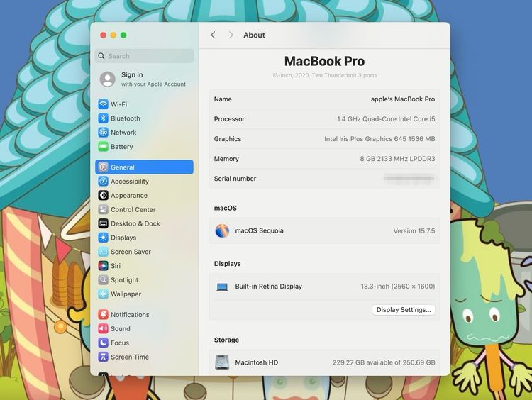Click the Wi-Fi icon in sidebar
Image resolution: width=532 pixels, height=400 pixels.
pos(104,104)
